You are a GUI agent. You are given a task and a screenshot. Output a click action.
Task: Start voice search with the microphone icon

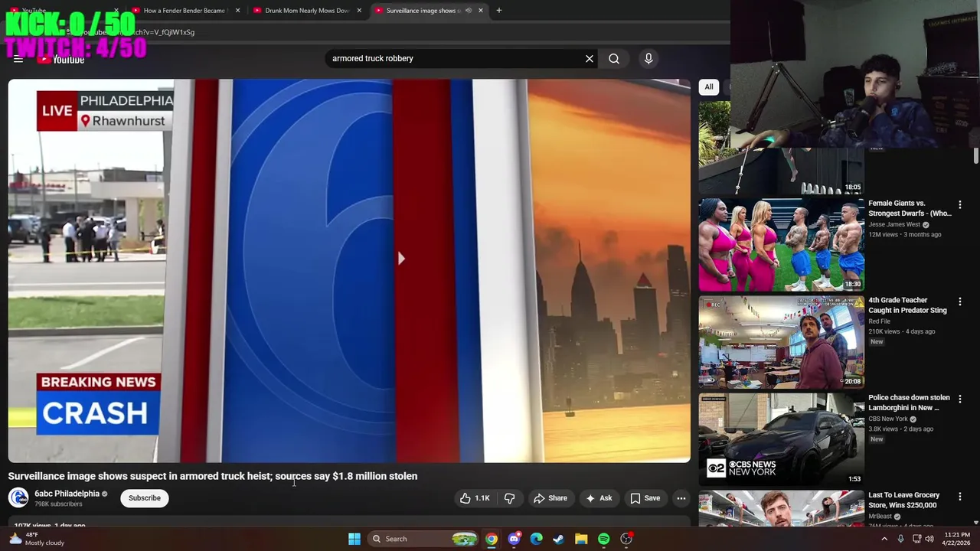coord(648,58)
